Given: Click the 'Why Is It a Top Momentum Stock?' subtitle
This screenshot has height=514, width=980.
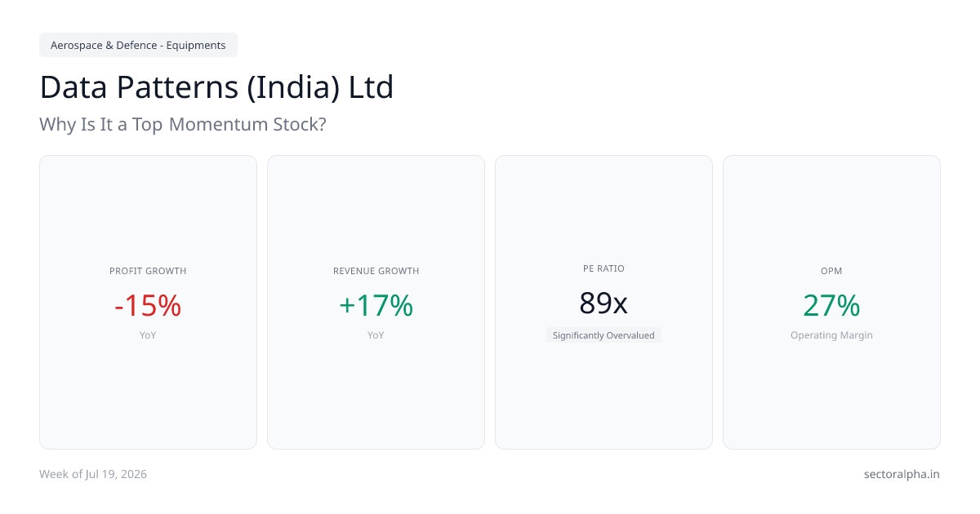Looking at the screenshot, I should tap(183, 125).
